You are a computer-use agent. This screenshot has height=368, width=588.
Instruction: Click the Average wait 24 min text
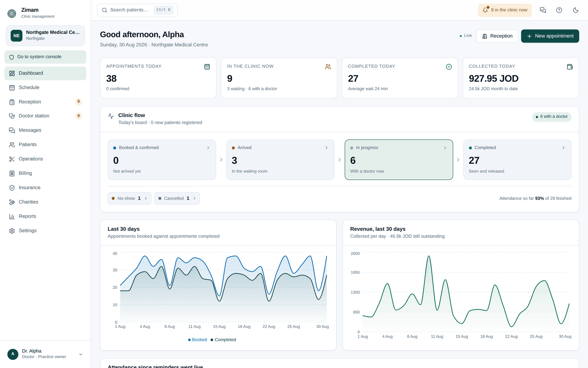[368, 89]
